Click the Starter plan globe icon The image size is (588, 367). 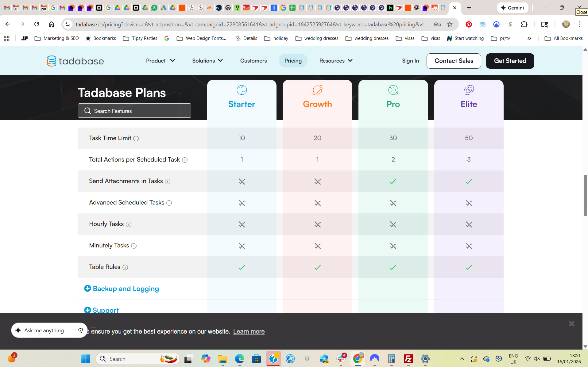tap(242, 90)
